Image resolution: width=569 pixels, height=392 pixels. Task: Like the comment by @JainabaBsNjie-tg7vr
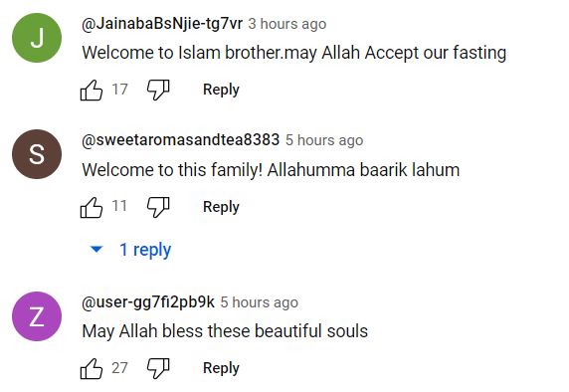point(92,90)
